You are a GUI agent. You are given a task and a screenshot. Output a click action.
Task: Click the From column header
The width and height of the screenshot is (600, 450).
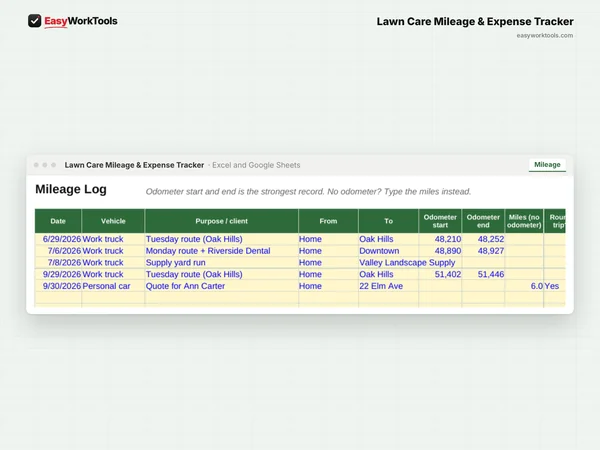click(x=328, y=221)
